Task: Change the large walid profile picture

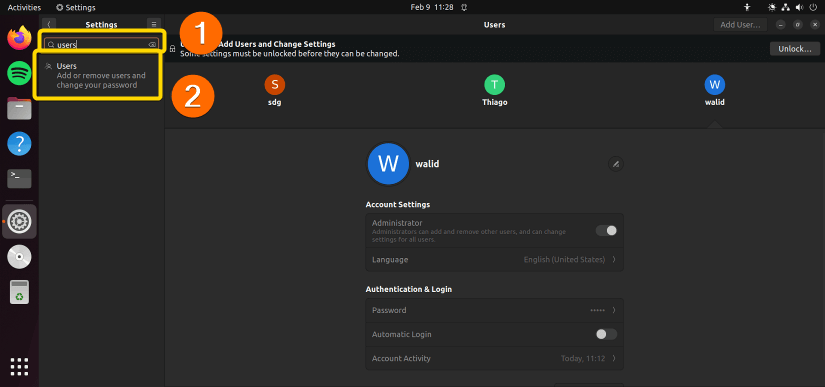Action: point(388,164)
